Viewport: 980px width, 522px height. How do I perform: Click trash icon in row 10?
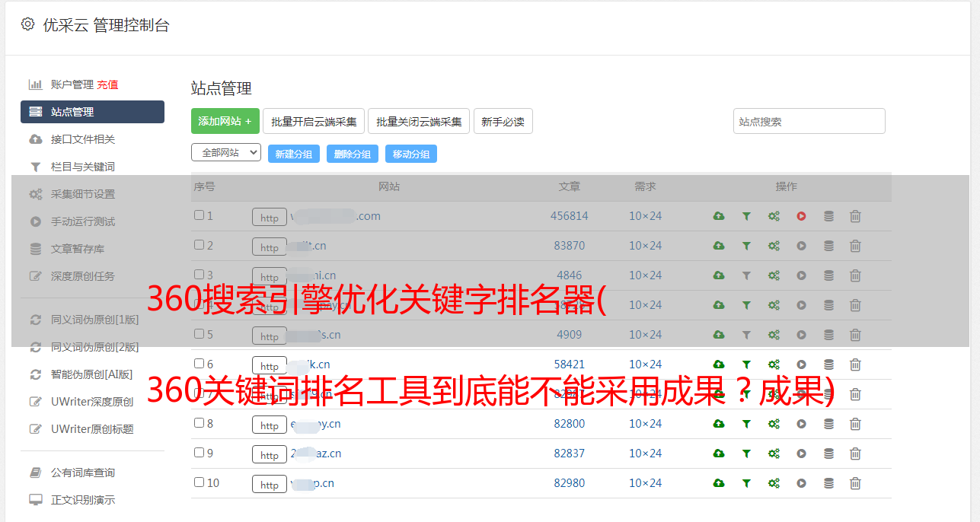[855, 483]
